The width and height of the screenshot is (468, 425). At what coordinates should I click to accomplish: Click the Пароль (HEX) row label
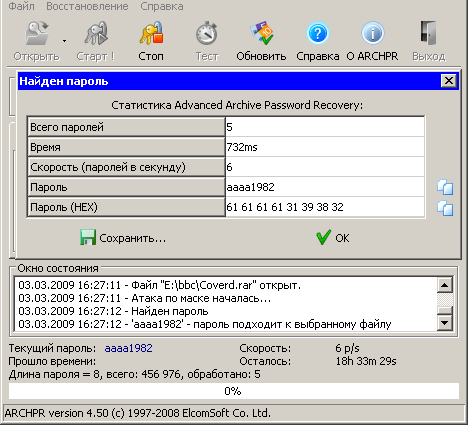(x=126, y=207)
